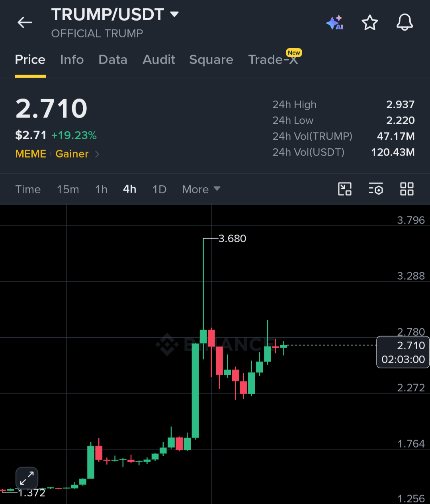
Task: Expand chart to fullscreen
Action: point(27,478)
